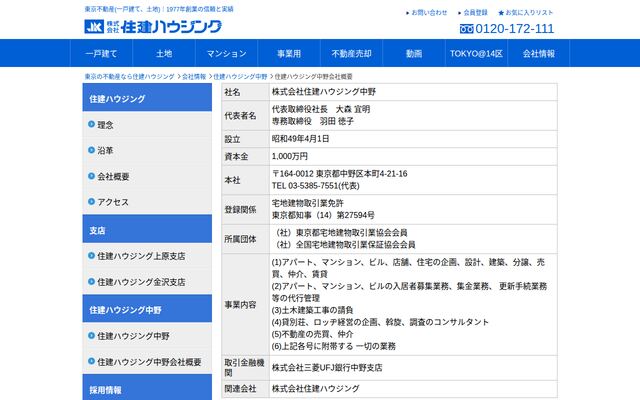Screen dimensions: 640x400
Task: Click the address 〒164-0012 東京都中野区本町4-21-16
Action: point(340,173)
